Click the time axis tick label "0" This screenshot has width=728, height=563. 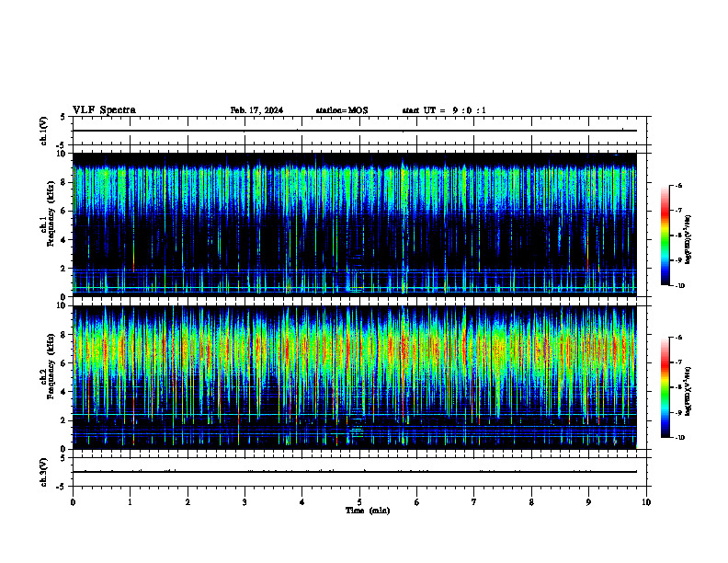[73, 502]
